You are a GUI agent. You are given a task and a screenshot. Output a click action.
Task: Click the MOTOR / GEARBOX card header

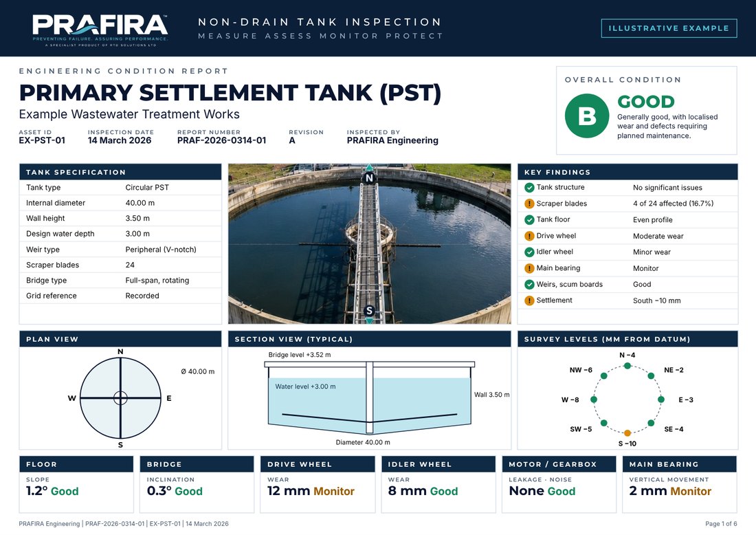559,464
